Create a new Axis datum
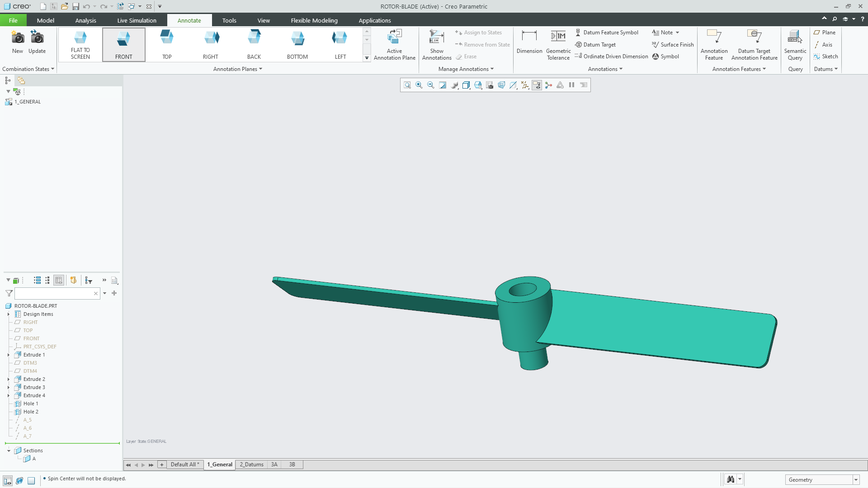 pos(826,44)
